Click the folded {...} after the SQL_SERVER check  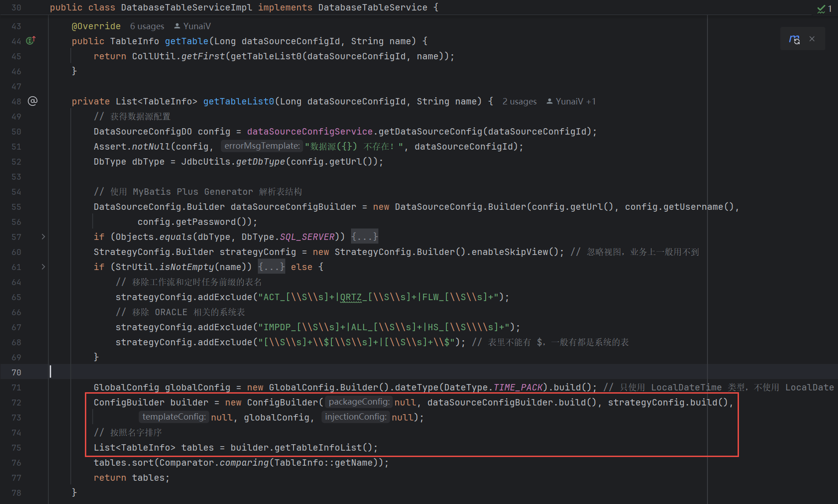coord(364,236)
